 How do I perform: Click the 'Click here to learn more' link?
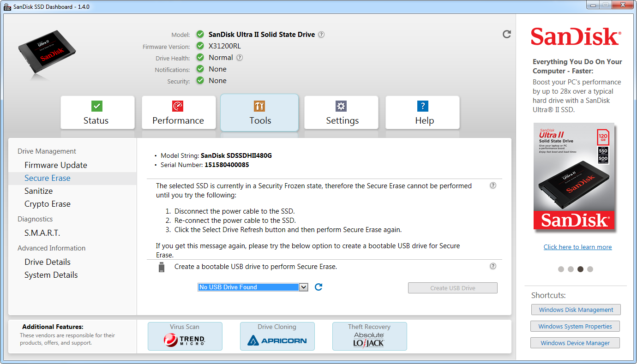pos(577,247)
